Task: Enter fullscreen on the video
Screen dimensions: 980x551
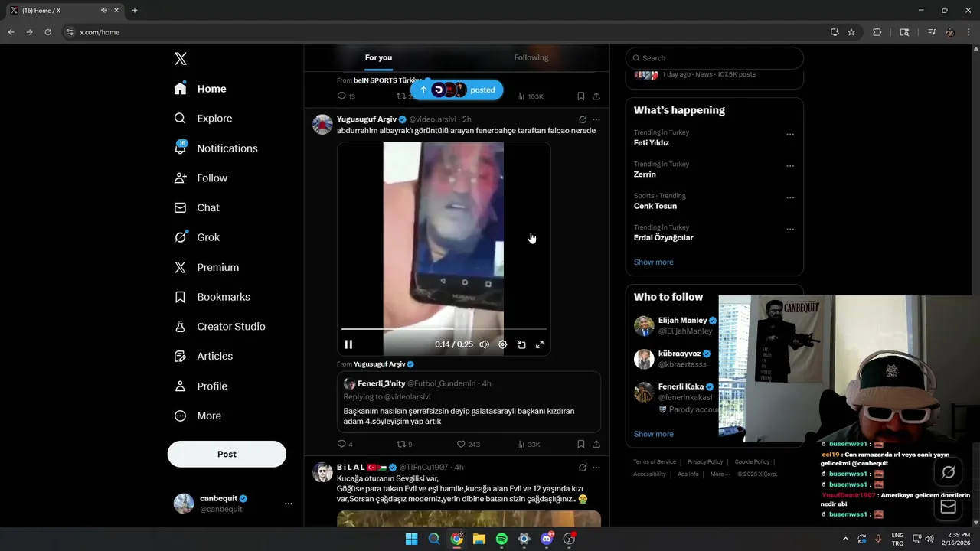Action: coord(540,344)
